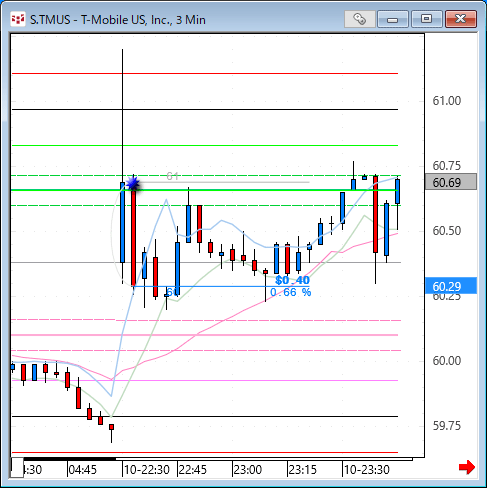This screenshot has height=488, width=487.
Task: Click the 23:15 time axis label
Action: point(303,470)
